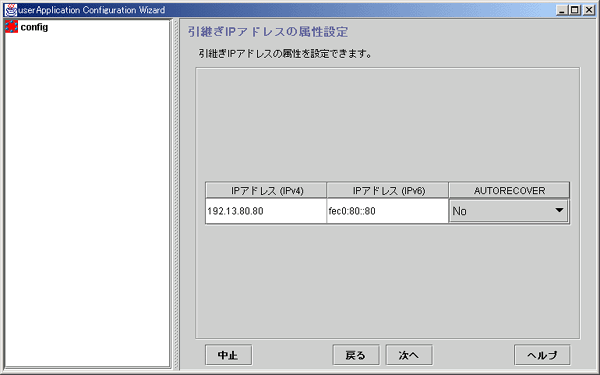Click the AUTORECOVER column header

click(509, 190)
